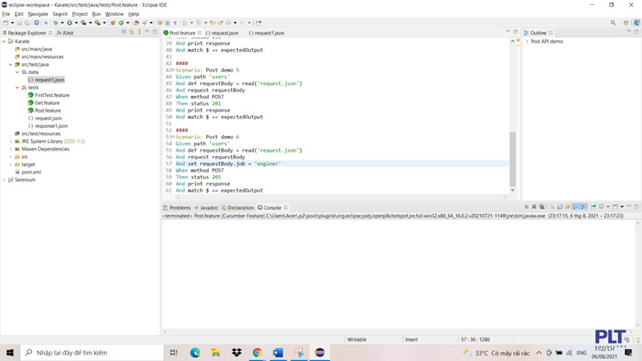Click Remove All Terminated Launches in Console

(x=542, y=207)
